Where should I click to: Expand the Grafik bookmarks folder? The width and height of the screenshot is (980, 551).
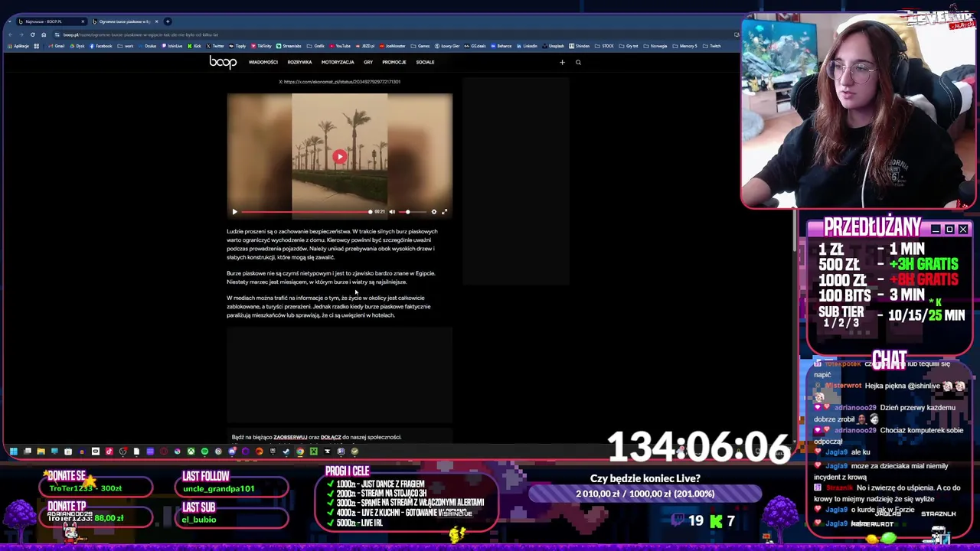315,46
